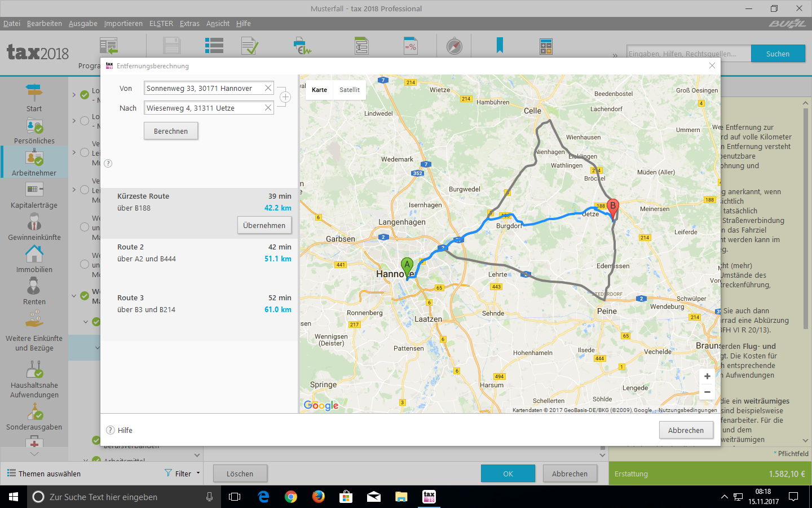Open the ELSTER menu
Image resolution: width=812 pixels, height=508 pixels.
(x=161, y=24)
